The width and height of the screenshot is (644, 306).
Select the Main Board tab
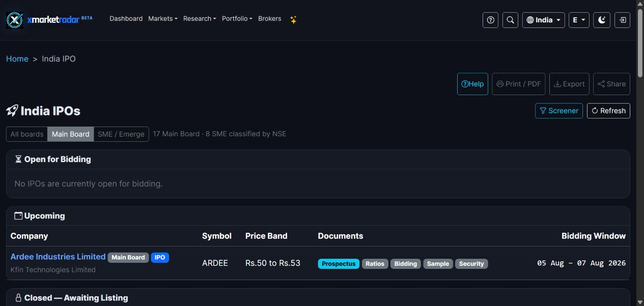coord(71,134)
